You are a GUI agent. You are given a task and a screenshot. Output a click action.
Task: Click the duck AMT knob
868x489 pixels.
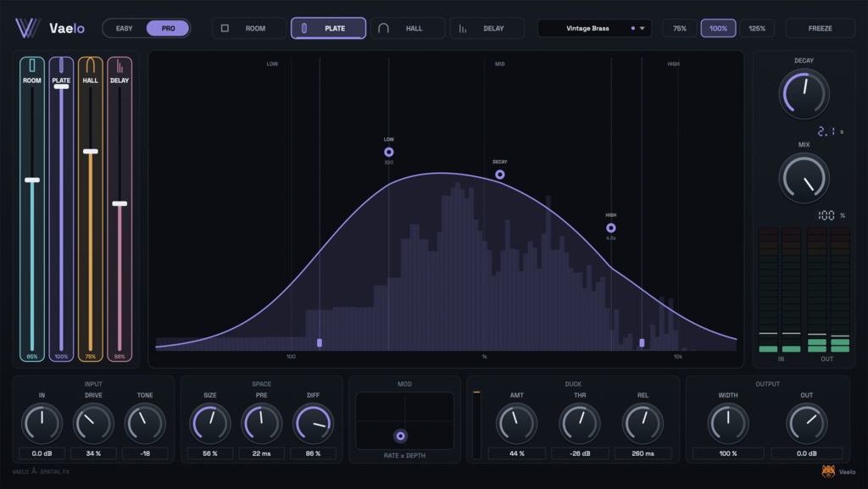[516, 423]
